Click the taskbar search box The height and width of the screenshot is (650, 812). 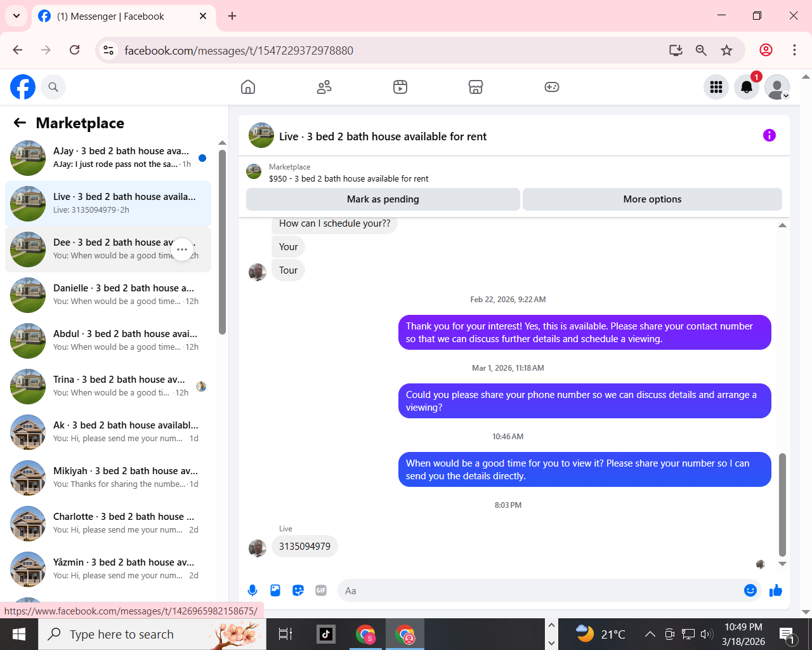(152, 634)
